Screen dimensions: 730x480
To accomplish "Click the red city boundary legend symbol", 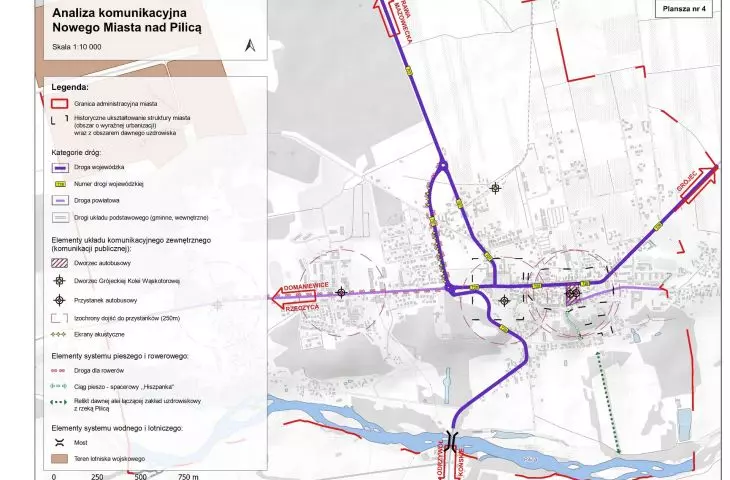I will click(x=59, y=103).
